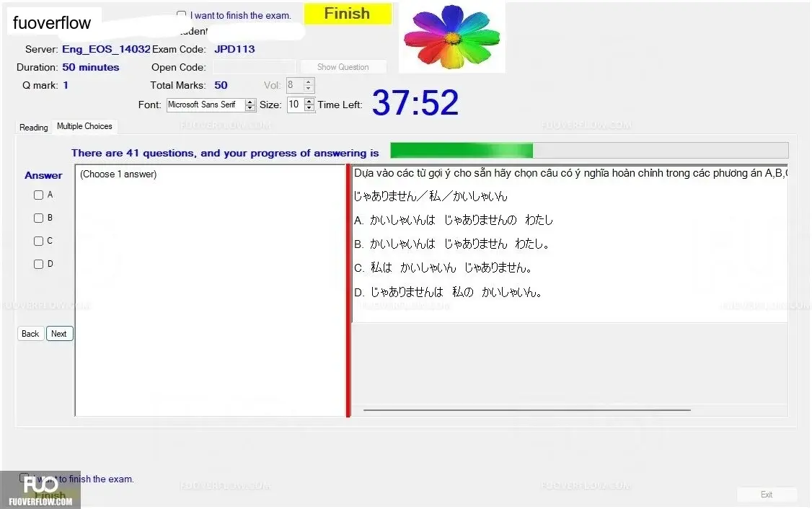The height and width of the screenshot is (509, 812).
Task: Click option A sentence text
Action: pos(453,220)
